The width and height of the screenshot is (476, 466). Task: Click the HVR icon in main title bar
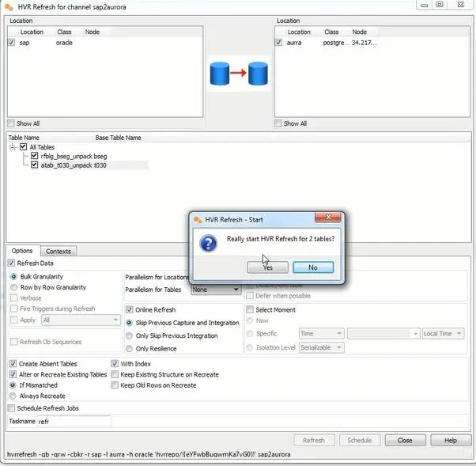coord(9,6)
